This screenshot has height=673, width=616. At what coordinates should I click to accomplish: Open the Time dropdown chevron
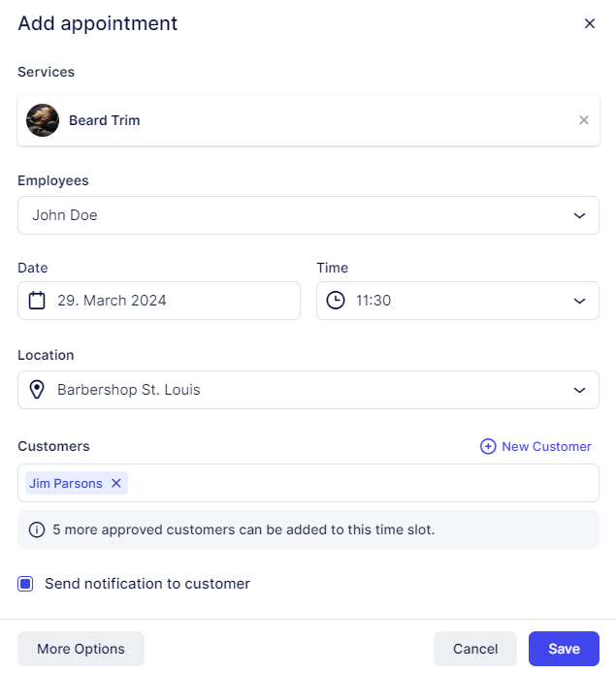pyautogui.click(x=579, y=301)
